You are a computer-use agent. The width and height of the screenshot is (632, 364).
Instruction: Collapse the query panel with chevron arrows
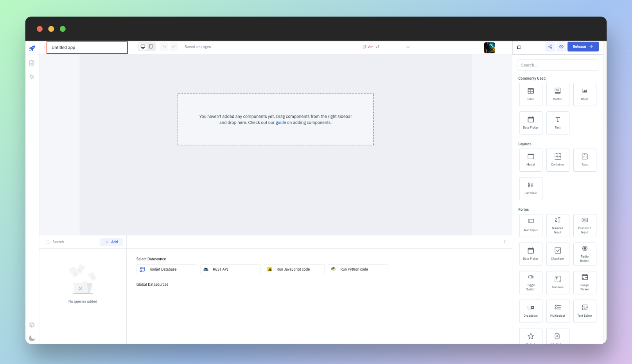(x=505, y=242)
